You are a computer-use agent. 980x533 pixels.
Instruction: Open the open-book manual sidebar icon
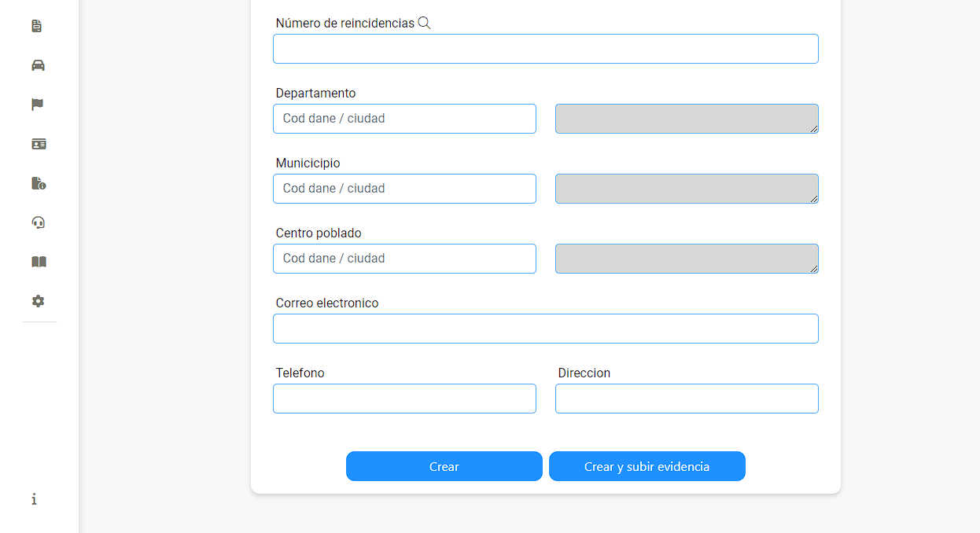39,262
